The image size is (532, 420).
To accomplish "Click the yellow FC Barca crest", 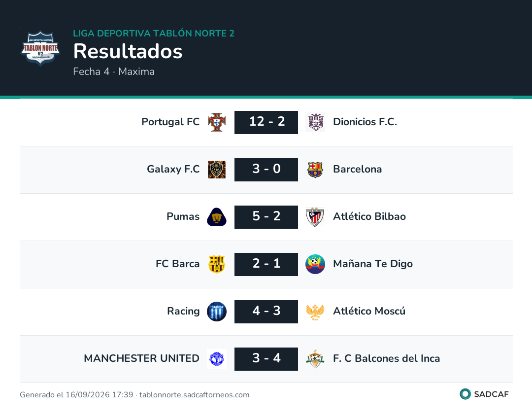I will (217, 264).
